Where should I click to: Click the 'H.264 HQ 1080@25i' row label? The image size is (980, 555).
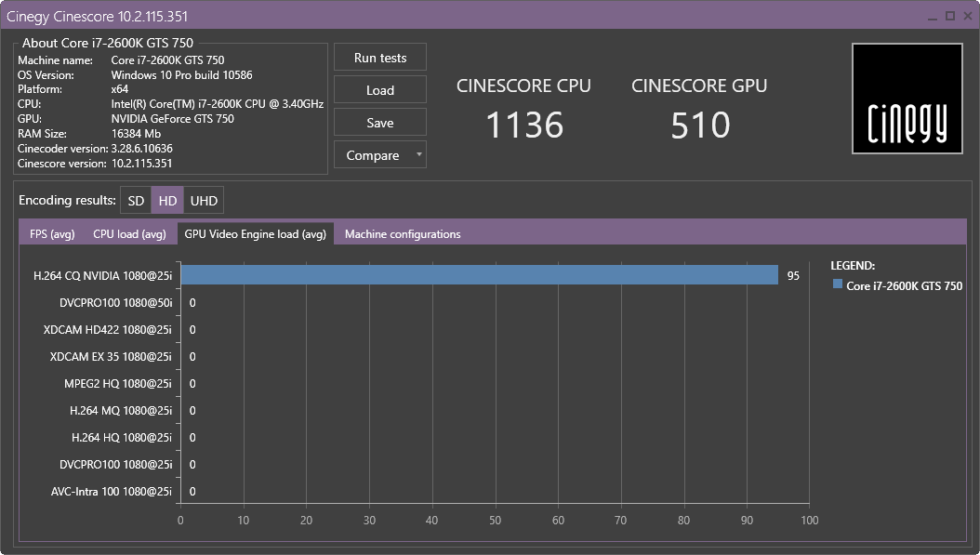tap(121, 438)
